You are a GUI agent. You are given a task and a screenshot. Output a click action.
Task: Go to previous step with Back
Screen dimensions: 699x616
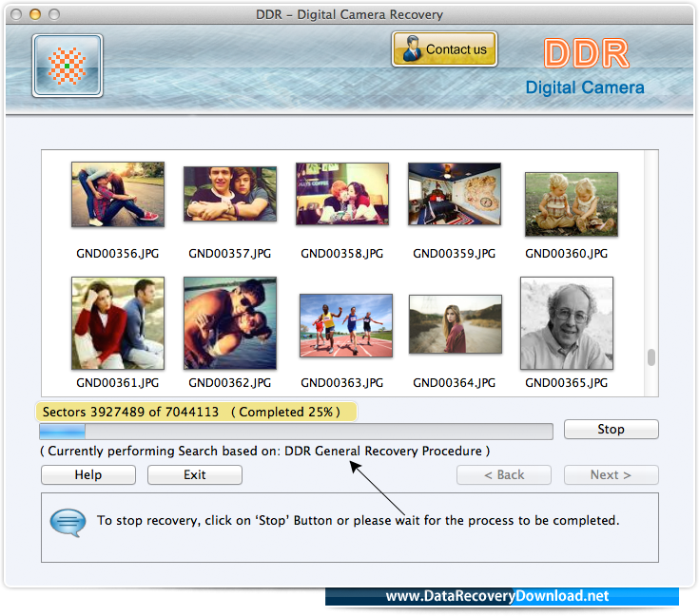pyautogui.click(x=504, y=474)
